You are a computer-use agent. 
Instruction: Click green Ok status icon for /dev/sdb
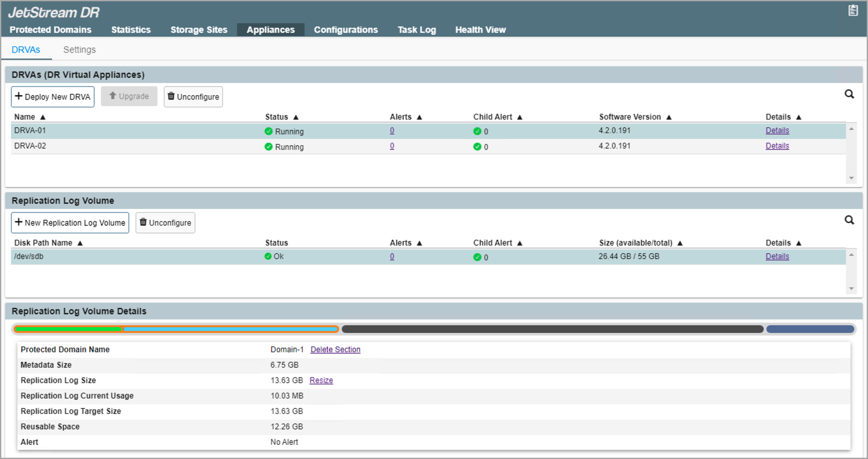(268, 256)
